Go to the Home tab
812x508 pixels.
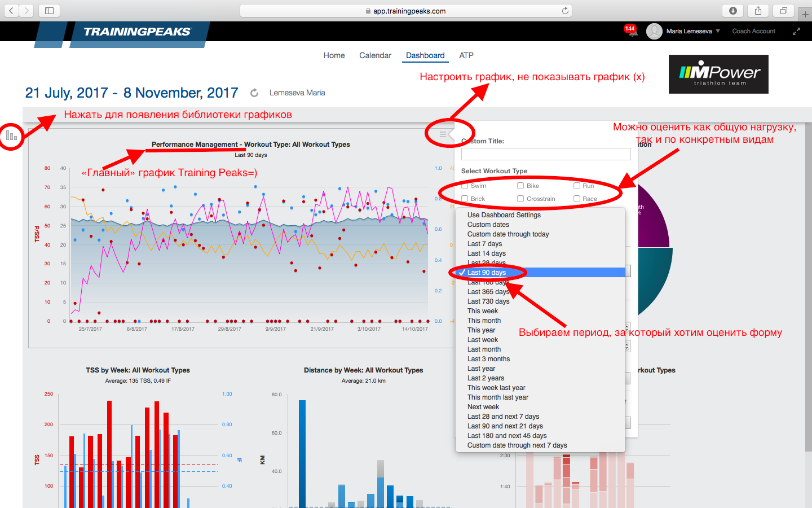point(334,55)
